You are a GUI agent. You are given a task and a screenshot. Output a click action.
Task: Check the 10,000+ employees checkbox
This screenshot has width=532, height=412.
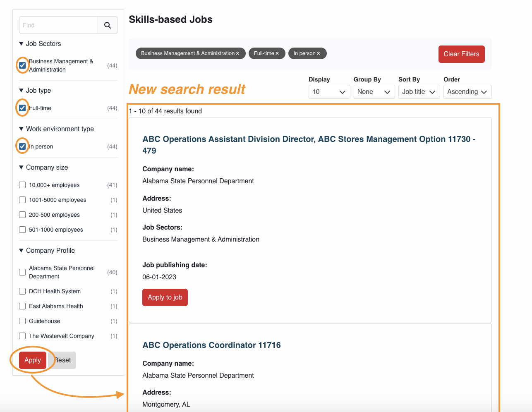(22, 185)
